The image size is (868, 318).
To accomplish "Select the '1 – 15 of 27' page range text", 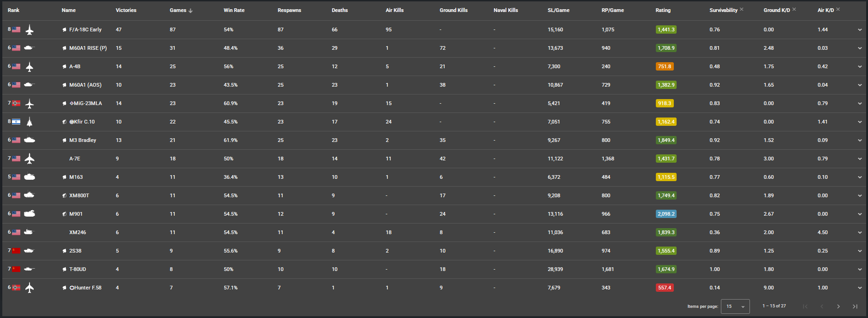I will tap(774, 306).
